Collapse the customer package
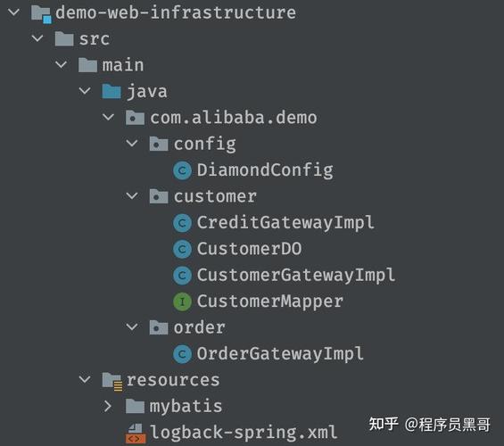Image resolution: width=504 pixels, height=446 pixels. point(132,195)
